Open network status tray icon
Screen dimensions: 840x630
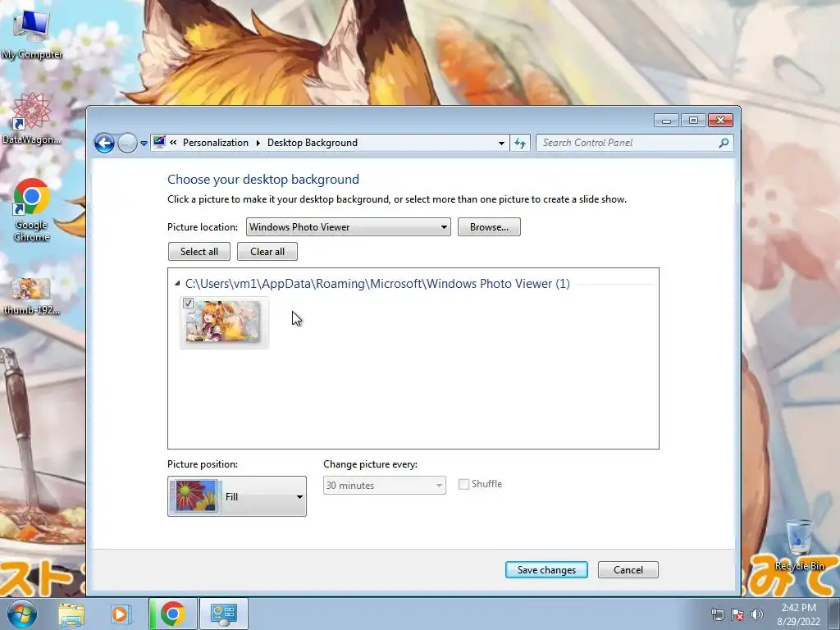point(717,614)
